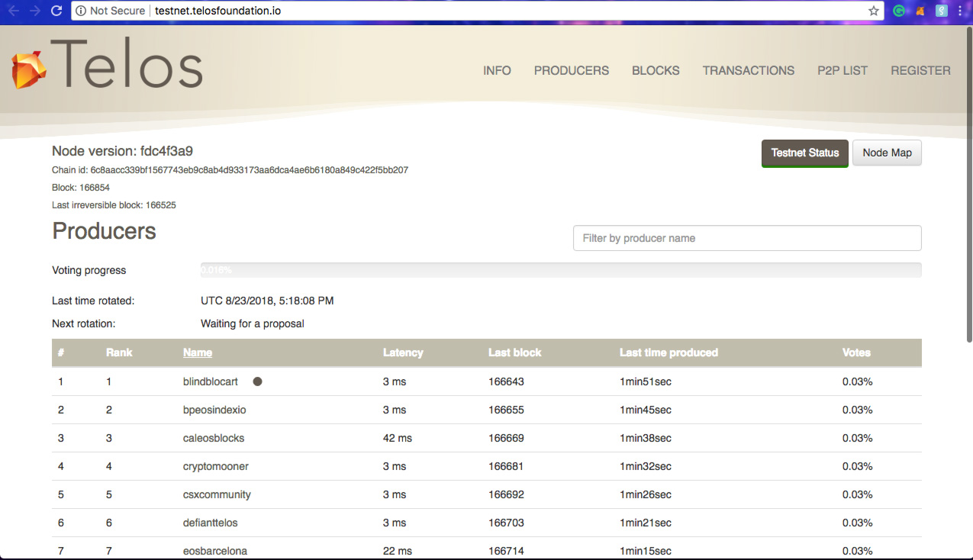Click the Waiting for a proposal text
The image size is (973, 560).
[253, 323]
